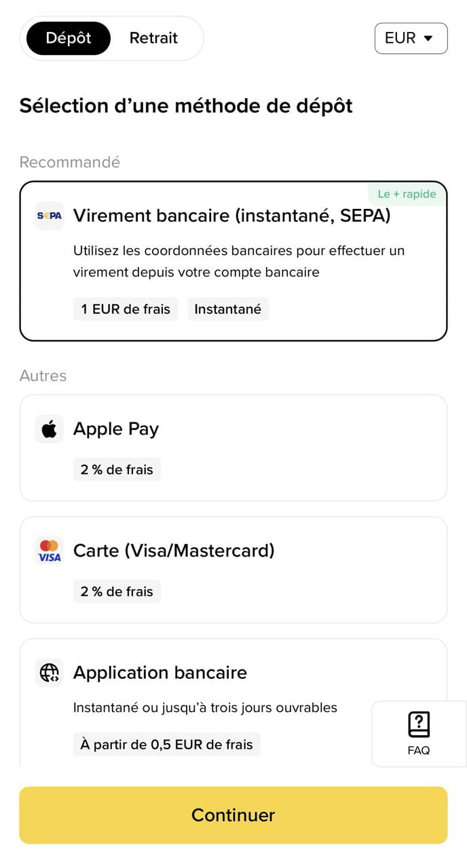Click the SEPA logo icon
The width and height of the screenshot is (467, 868).
[x=49, y=216]
